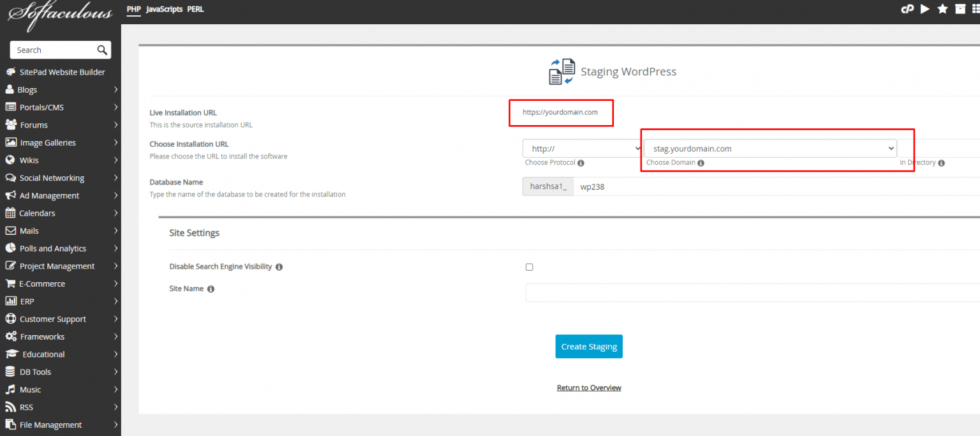Click the Return to Overview link

pos(588,387)
